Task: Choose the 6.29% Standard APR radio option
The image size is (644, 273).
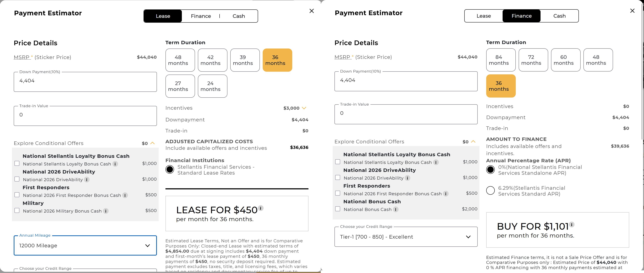Action: (490, 191)
